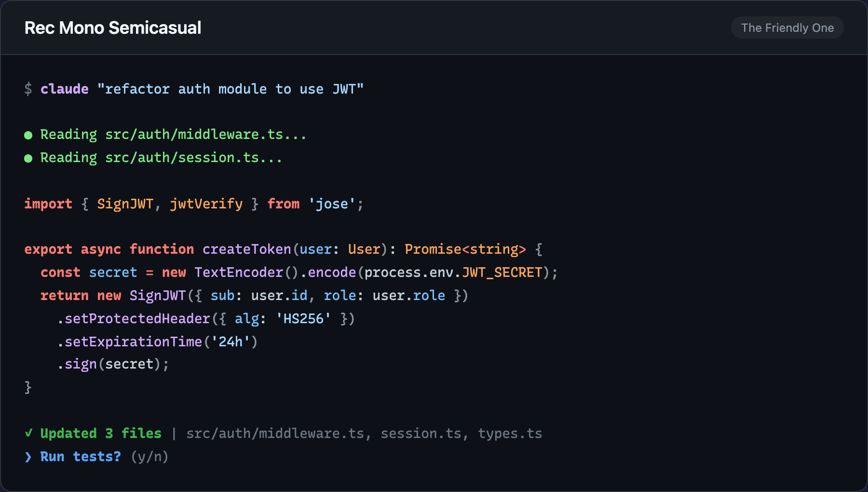Click 'SignJWT' in the import statement
This screenshot has height=492, width=868.
click(125, 204)
